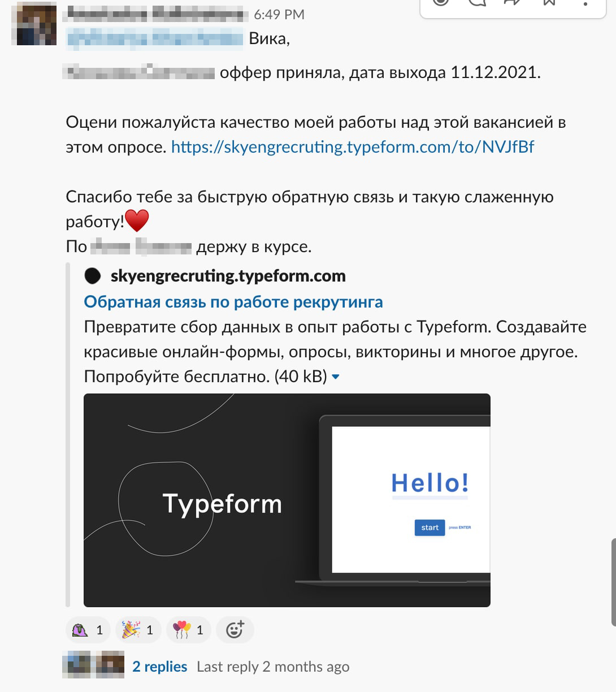Open the Typeform Hello preview image
This screenshot has width=616, height=692.
(x=287, y=500)
